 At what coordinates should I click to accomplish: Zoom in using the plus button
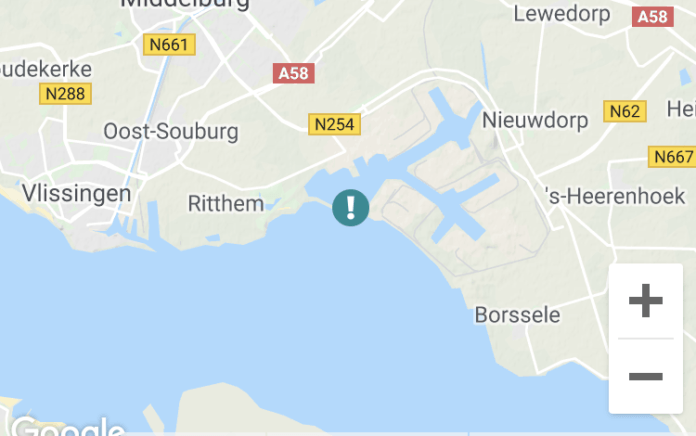645,301
